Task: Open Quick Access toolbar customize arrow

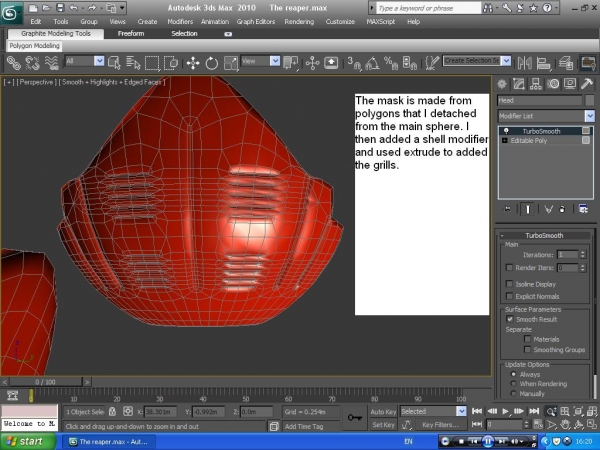Action: click(122, 8)
